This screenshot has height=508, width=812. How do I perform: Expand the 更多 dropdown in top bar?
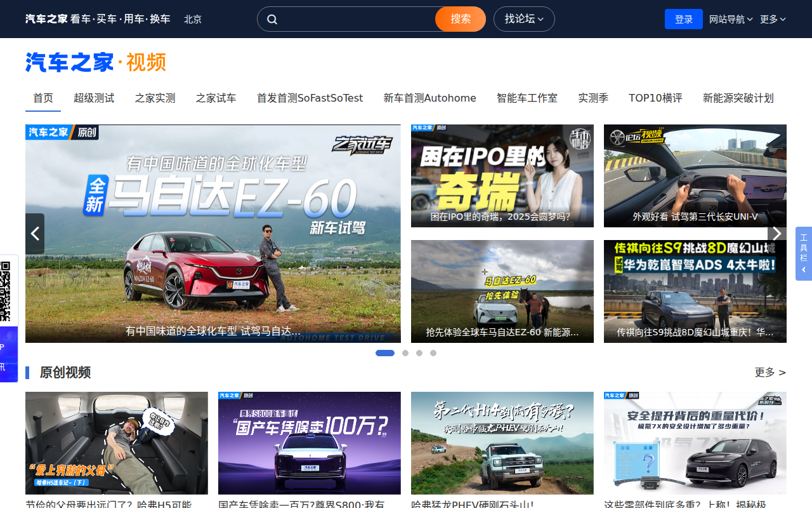click(x=773, y=19)
